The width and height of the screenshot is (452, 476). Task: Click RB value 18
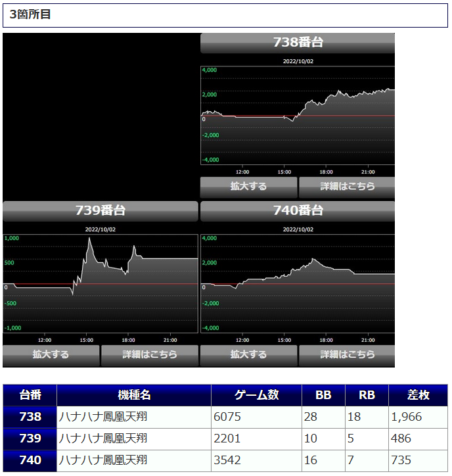(x=354, y=417)
